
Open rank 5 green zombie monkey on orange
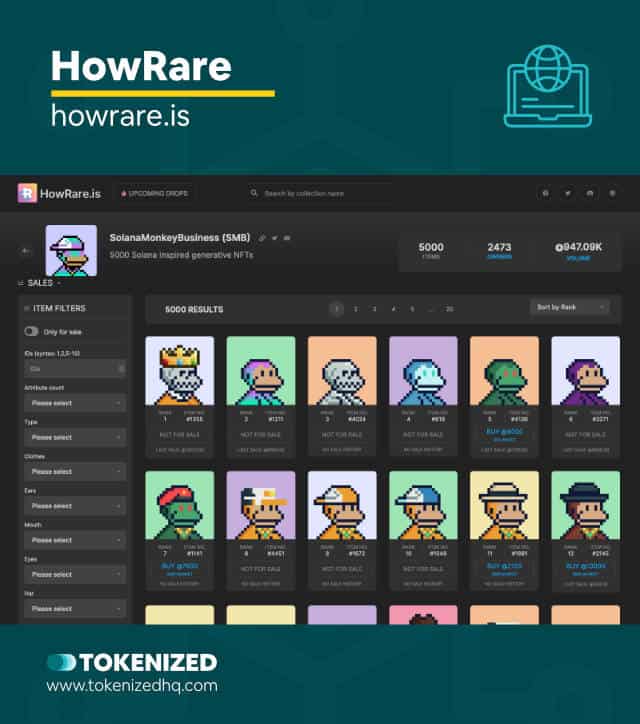(504, 371)
